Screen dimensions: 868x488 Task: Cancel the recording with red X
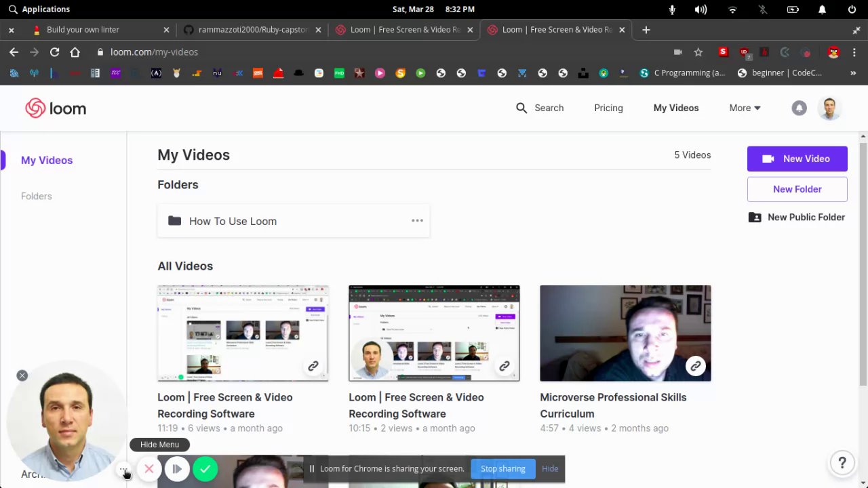click(x=149, y=469)
